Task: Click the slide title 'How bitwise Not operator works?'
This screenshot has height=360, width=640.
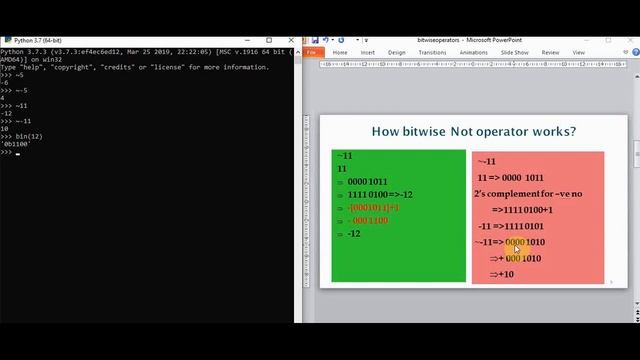Action: (x=474, y=131)
